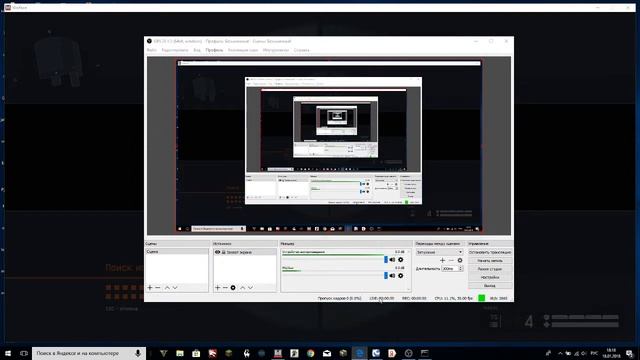Open the Инструменты menu

point(276,50)
